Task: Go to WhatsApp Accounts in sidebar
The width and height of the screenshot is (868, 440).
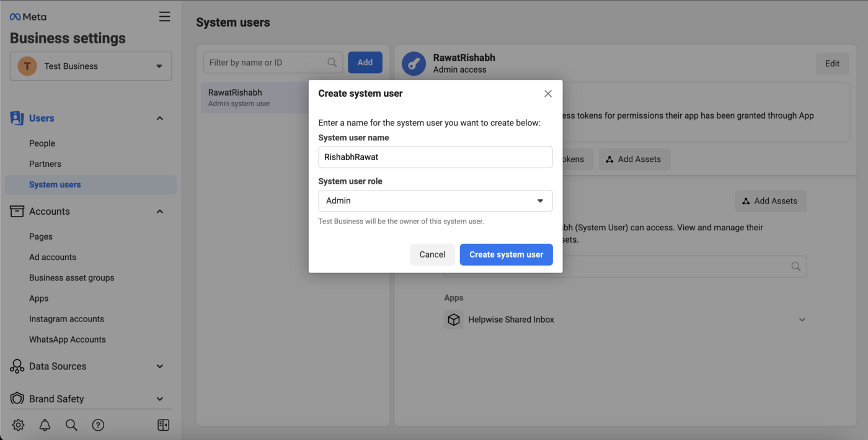Action: click(67, 339)
